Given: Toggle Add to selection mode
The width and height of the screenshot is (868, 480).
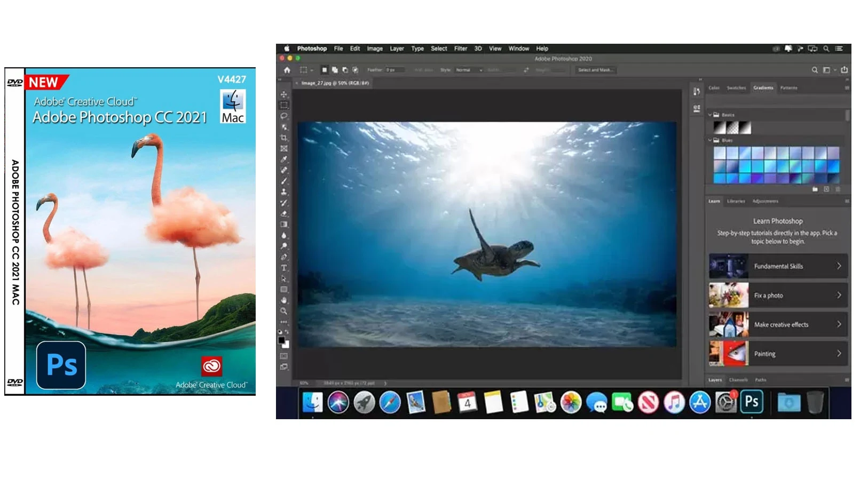Looking at the screenshot, I should 335,70.
